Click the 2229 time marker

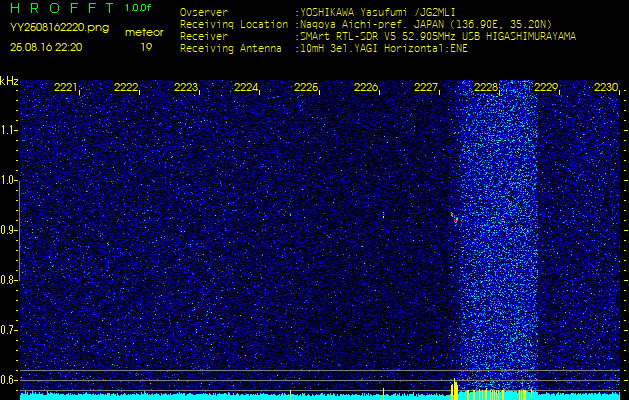click(546, 87)
